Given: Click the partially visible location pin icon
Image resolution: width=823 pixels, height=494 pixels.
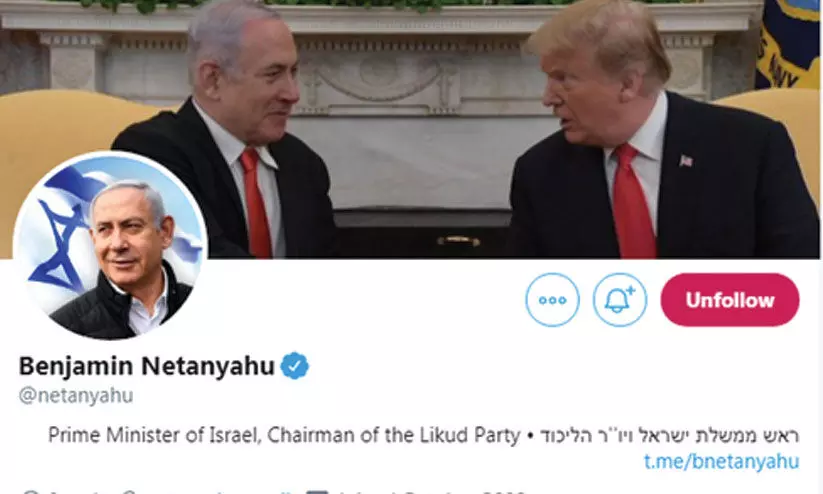Looking at the screenshot, I should tap(31, 492).
